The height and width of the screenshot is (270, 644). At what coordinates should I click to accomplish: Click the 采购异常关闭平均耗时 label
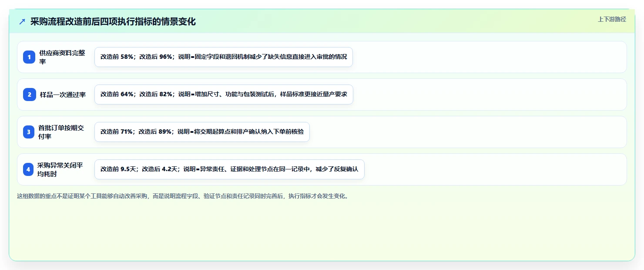click(60, 169)
